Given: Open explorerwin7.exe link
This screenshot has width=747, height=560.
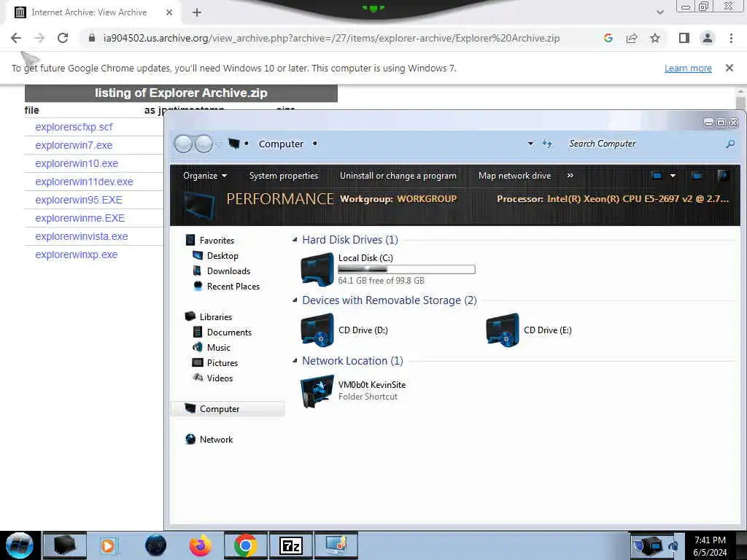Looking at the screenshot, I should pyautogui.click(x=74, y=145).
